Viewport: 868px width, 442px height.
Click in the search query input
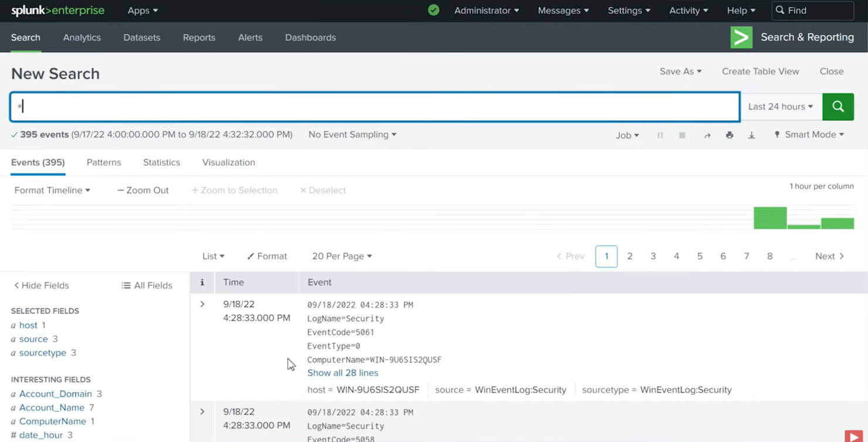click(375, 107)
